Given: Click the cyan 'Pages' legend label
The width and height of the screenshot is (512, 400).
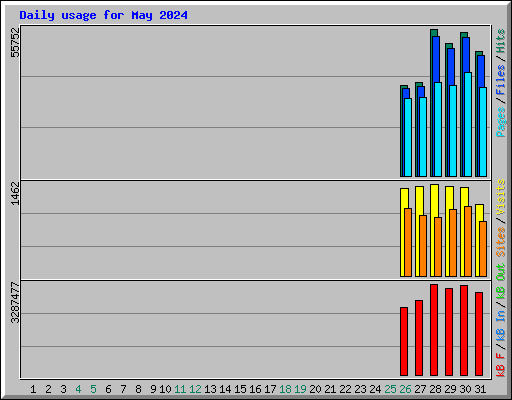Looking at the screenshot, I should point(501,122).
